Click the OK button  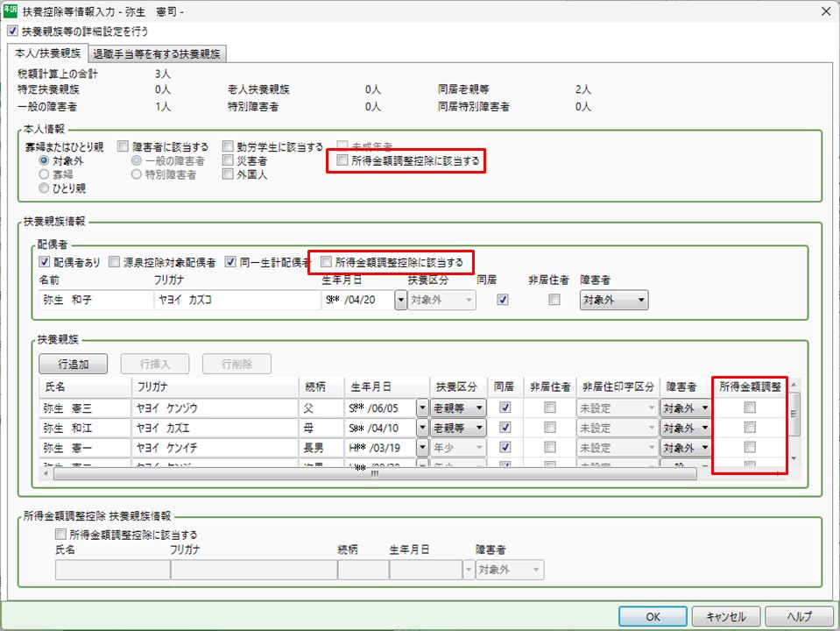click(x=653, y=616)
